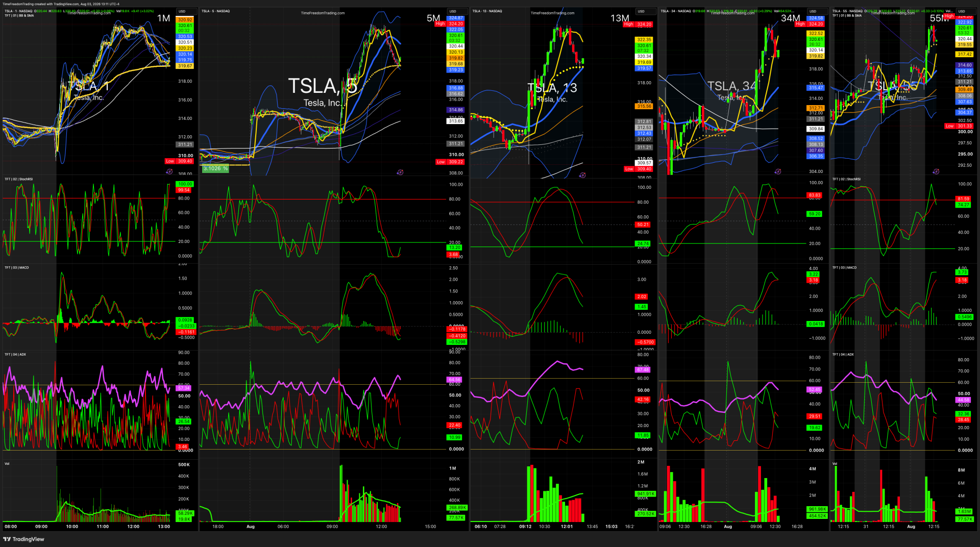The width and height of the screenshot is (980, 547).
Task: Click the TradingView logo in the footer
Action: click(24, 539)
